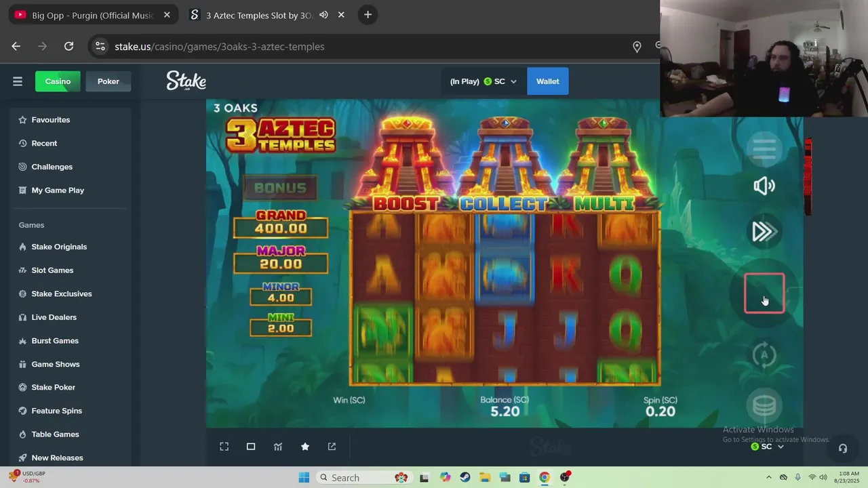Show hidden system tray icons
Image resolution: width=868 pixels, height=488 pixels.
coord(768,477)
